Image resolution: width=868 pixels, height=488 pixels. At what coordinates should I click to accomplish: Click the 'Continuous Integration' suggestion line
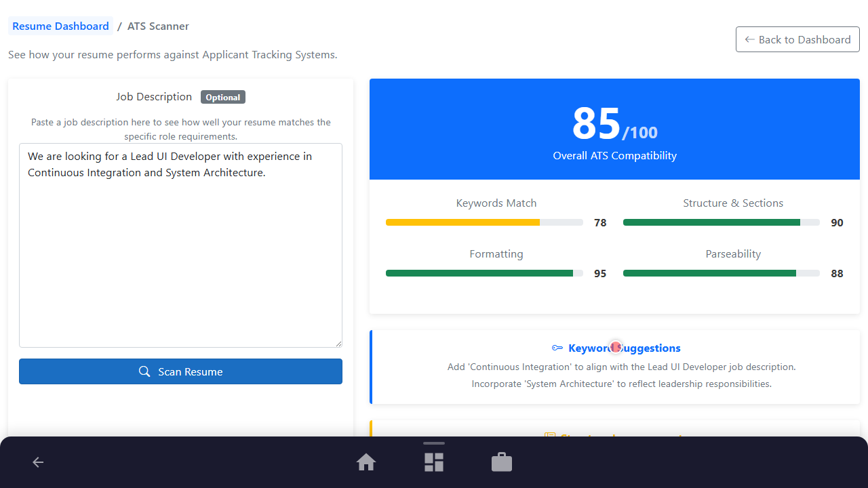pos(621,367)
